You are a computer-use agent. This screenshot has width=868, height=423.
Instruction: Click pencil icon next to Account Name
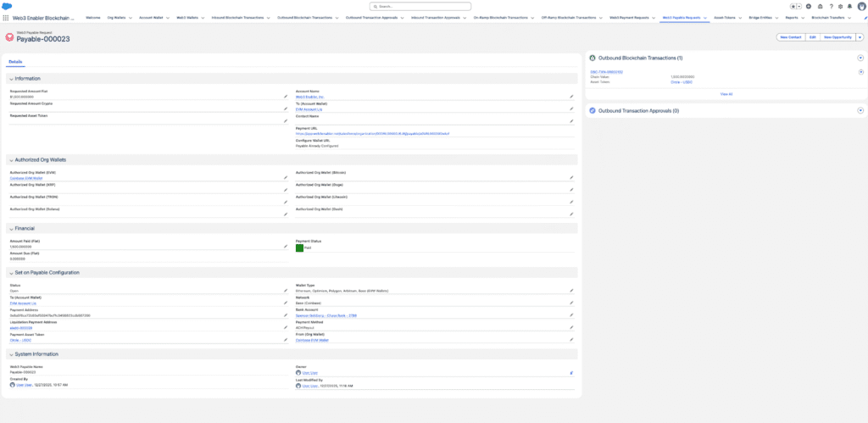(x=571, y=97)
